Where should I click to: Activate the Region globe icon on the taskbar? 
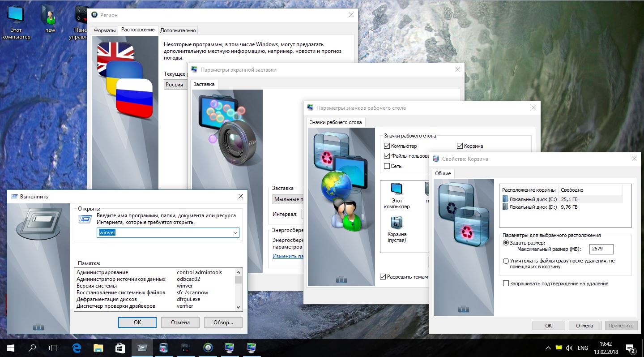(208, 348)
